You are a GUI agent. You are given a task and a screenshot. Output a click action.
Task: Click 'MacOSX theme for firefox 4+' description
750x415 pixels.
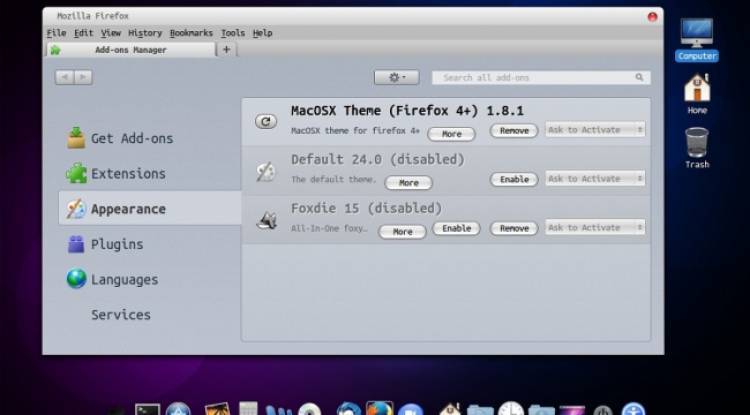pos(355,131)
